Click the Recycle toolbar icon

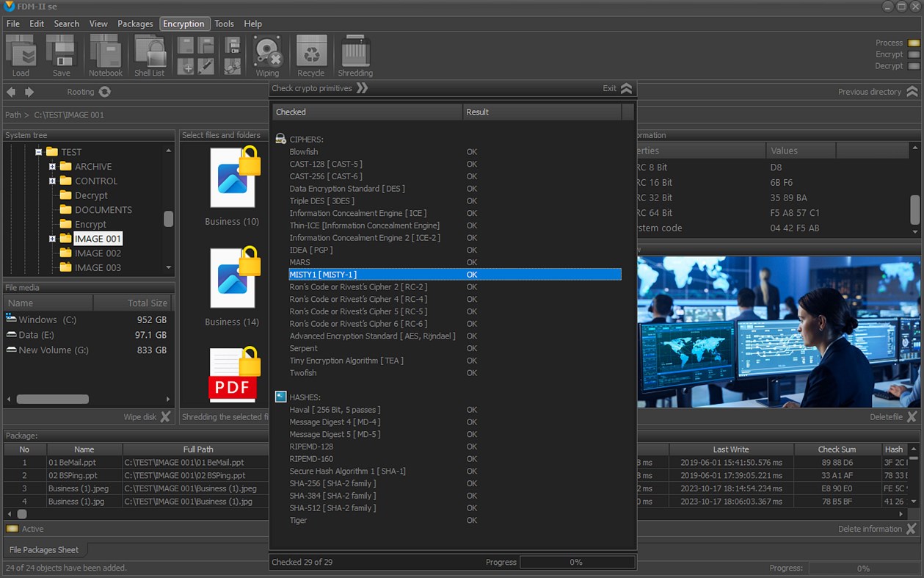pyautogui.click(x=310, y=51)
